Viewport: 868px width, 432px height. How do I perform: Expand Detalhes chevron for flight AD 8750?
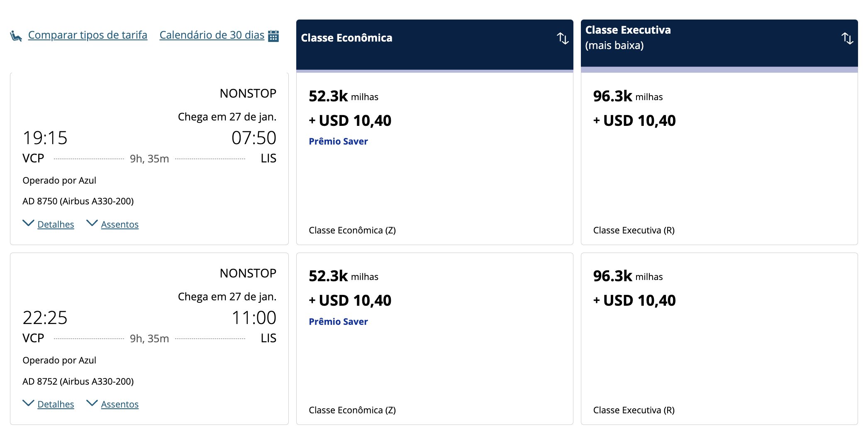[x=28, y=223]
